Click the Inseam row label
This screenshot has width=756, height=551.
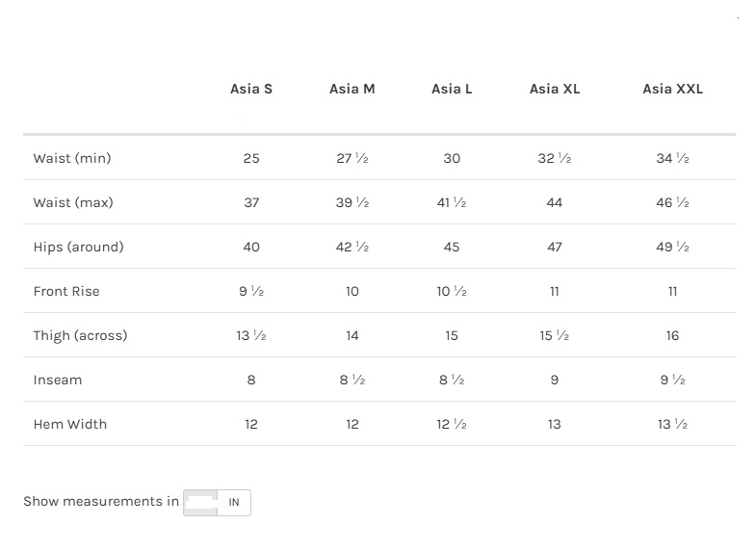pyautogui.click(x=58, y=380)
